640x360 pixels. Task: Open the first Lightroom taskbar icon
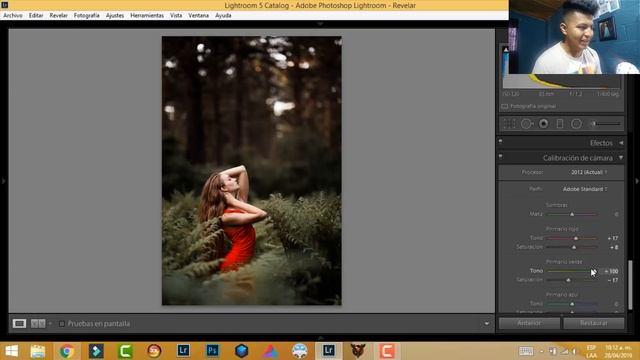tap(183, 351)
